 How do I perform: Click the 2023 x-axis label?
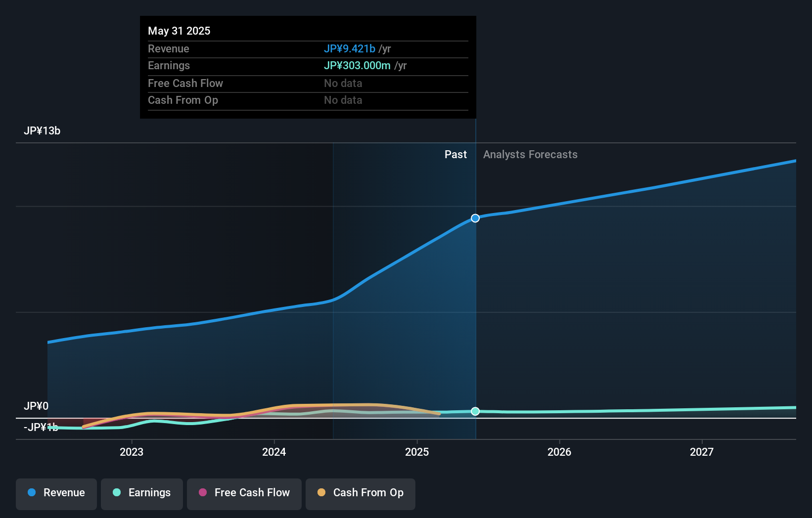click(x=132, y=452)
